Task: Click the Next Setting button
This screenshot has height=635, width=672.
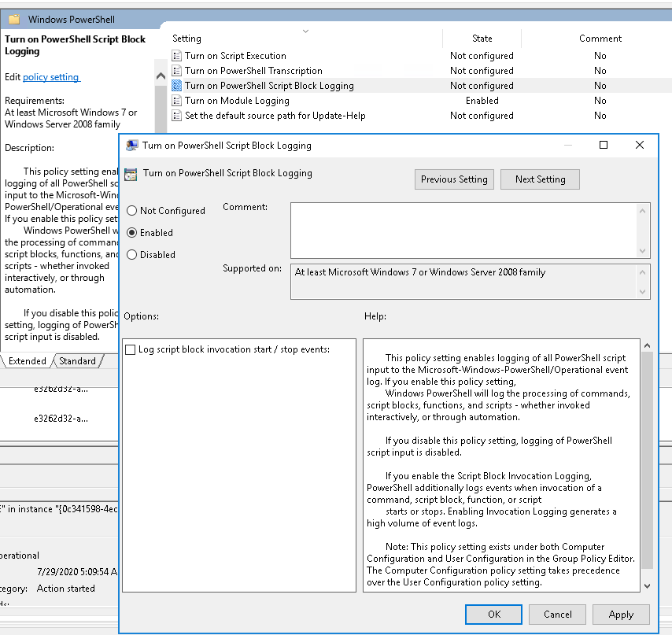Action: 540,179
